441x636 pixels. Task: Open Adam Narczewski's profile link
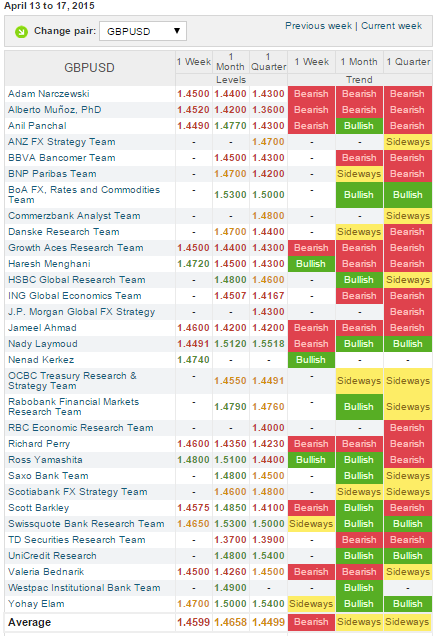pyautogui.click(x=49, y=94)
